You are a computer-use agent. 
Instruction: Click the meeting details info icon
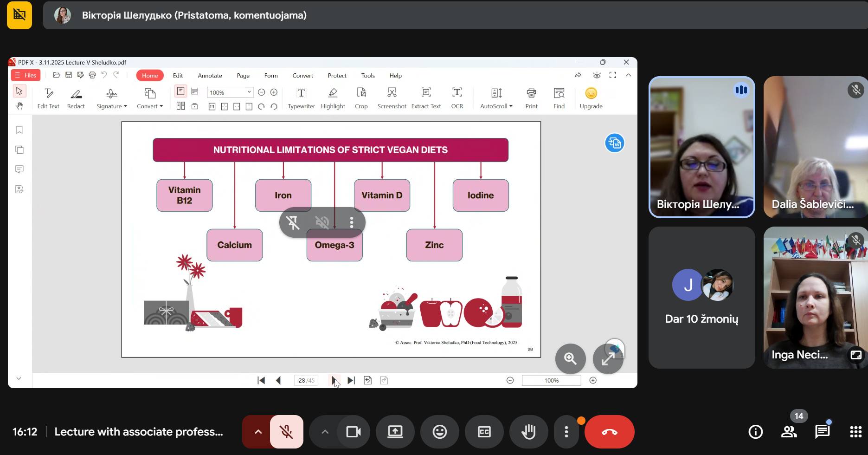pos(755,432)
